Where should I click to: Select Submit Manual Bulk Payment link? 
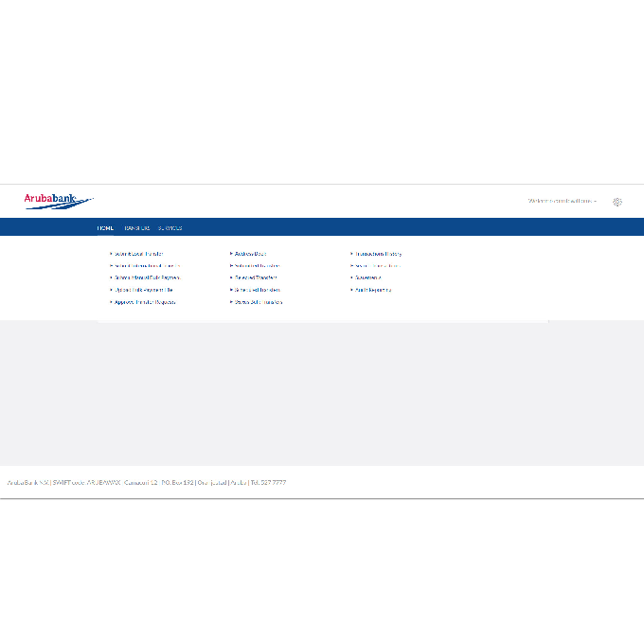[x=146, y=277]
